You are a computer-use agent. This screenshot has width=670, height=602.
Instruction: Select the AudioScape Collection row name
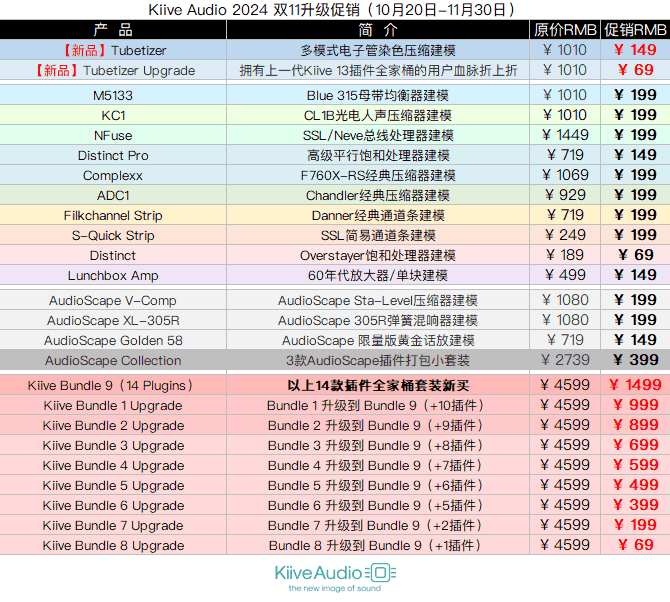coord(113,361)
